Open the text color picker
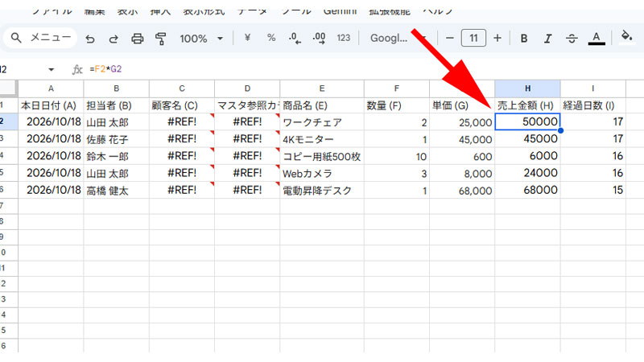The width and height of the screenshot is (644, 362). tap(597, 38)
